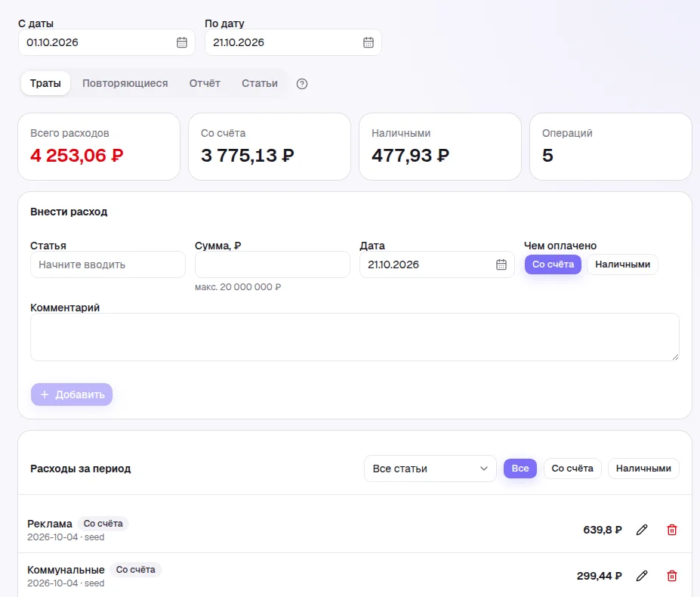Click the макс. 20 000 000 ₽ hint
Image resolution: width=700 pixels, height=597 pixels.
coord(238,287)
